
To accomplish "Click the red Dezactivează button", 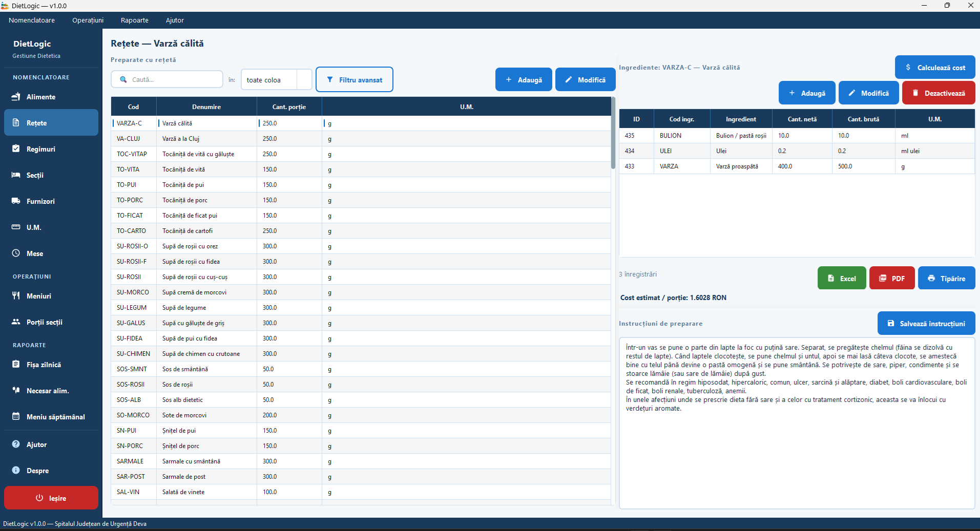I will [x=939, y=93].
